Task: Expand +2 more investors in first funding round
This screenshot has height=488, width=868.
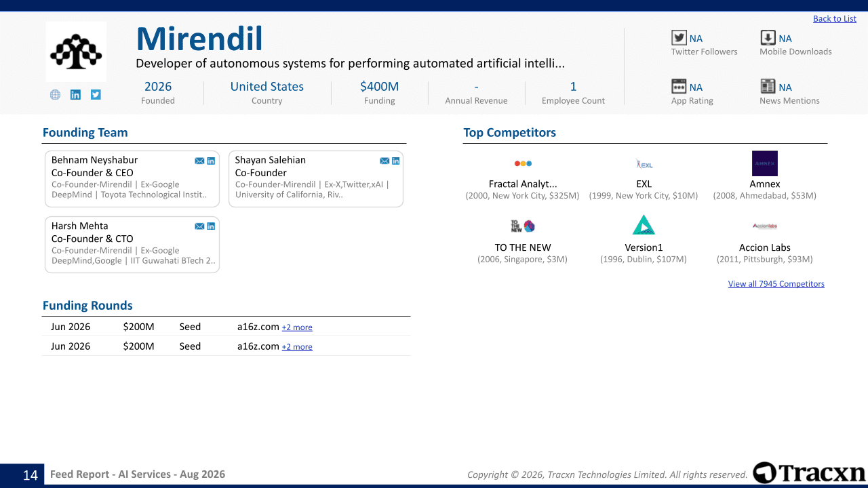Action: pos(297,327)
